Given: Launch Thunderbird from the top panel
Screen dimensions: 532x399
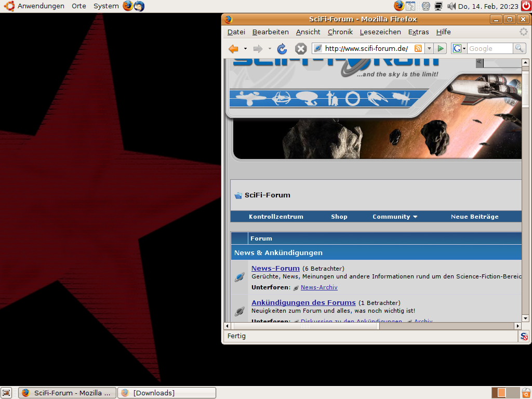Looking at the screenshot, I should pyautogui.click(x=139, y=6).
